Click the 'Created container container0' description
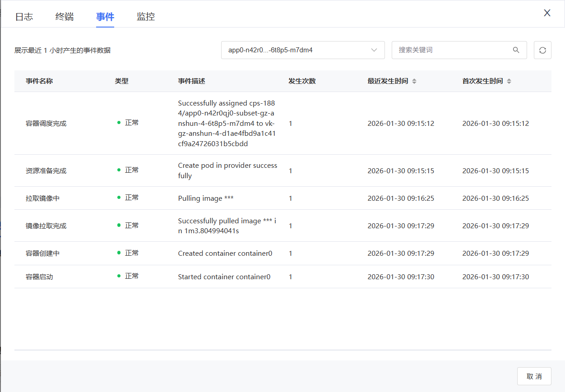 [225, 254]
